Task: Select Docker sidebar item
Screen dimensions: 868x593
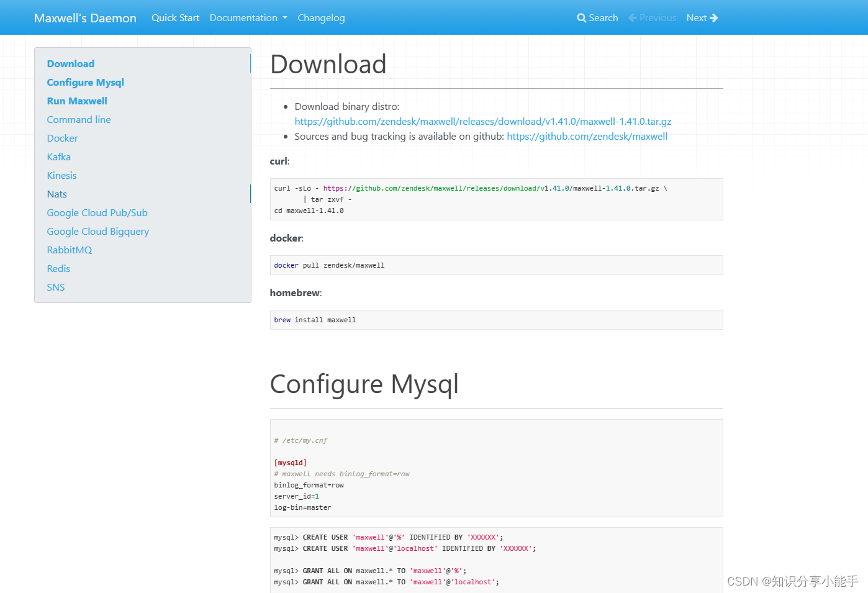Action: (x=63, y=138)
